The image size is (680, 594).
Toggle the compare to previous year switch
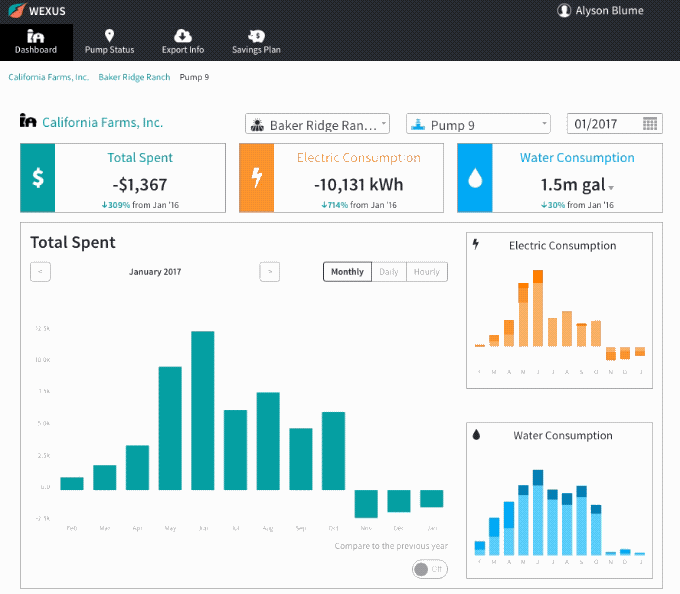[x=429, y=569]
